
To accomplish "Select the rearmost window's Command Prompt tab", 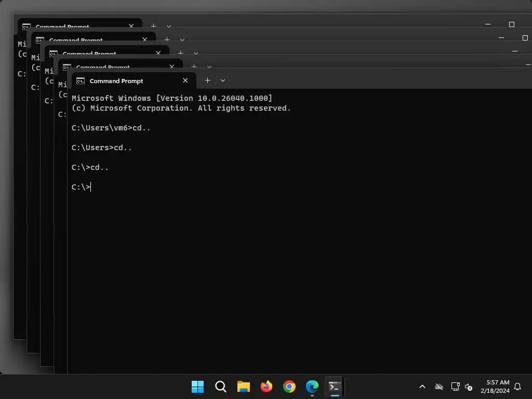I will (x=79, y=23).
